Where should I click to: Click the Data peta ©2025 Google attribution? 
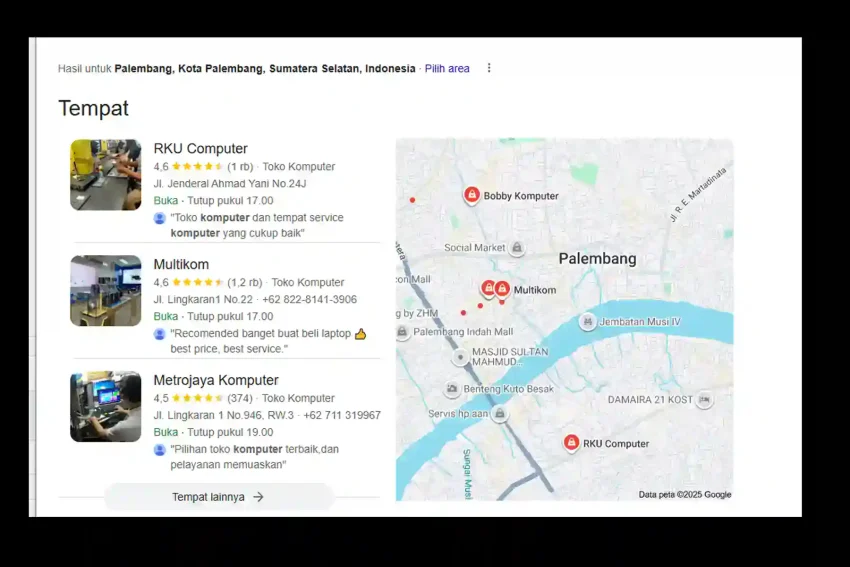point(685,494)
